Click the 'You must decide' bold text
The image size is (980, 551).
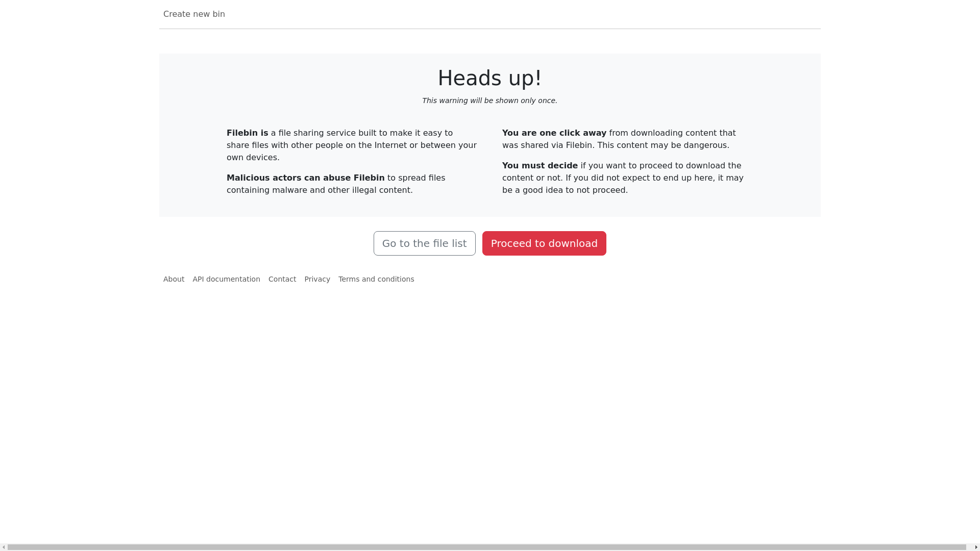click(540, 166)
